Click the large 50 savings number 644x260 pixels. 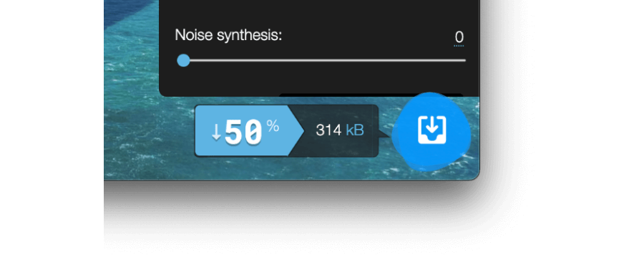(243, 133)
